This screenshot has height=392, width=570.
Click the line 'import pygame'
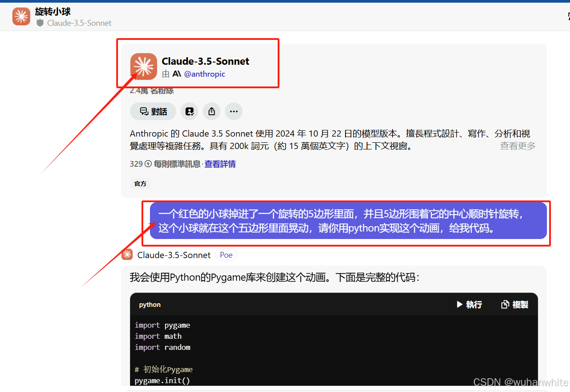point(162,325)
